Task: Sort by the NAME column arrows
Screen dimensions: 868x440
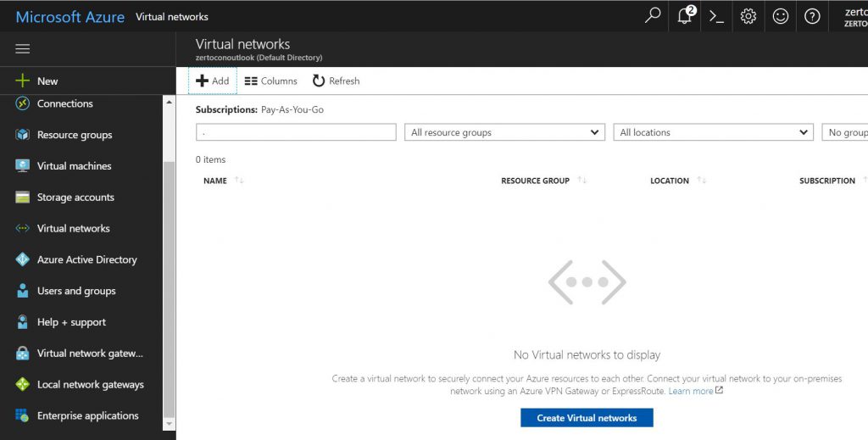Action: 238,181
